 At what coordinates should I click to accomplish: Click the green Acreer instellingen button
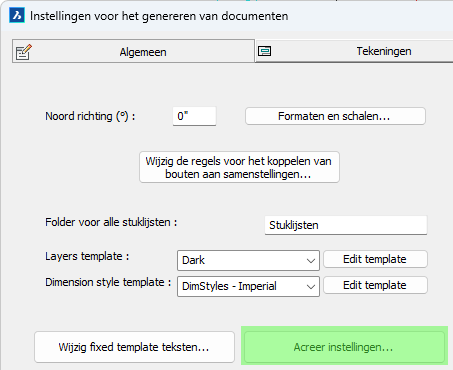[x=344, y=347]
